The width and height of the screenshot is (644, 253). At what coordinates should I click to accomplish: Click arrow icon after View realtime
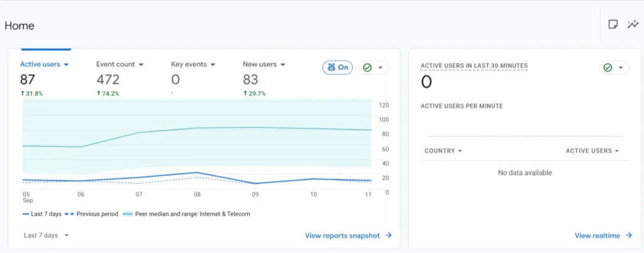pyautogui.click(x=628, y=235)
